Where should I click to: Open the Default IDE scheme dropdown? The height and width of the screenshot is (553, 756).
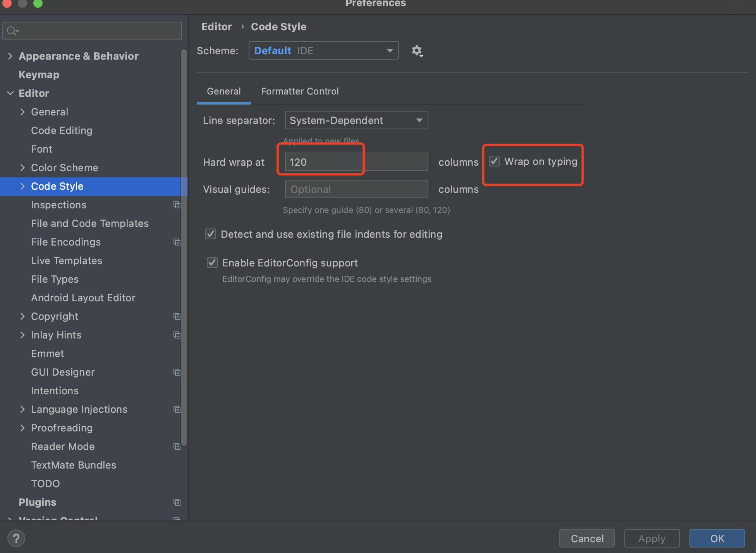click(323, 50)
